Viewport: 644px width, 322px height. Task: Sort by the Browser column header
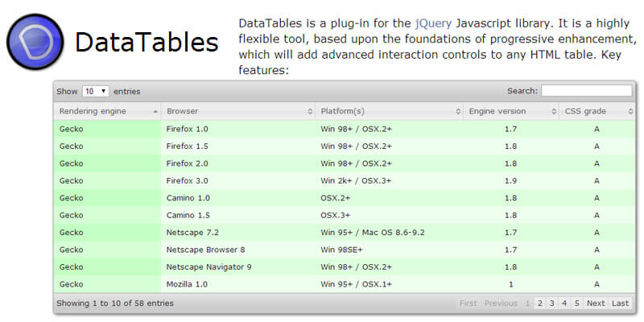[183, 111]
